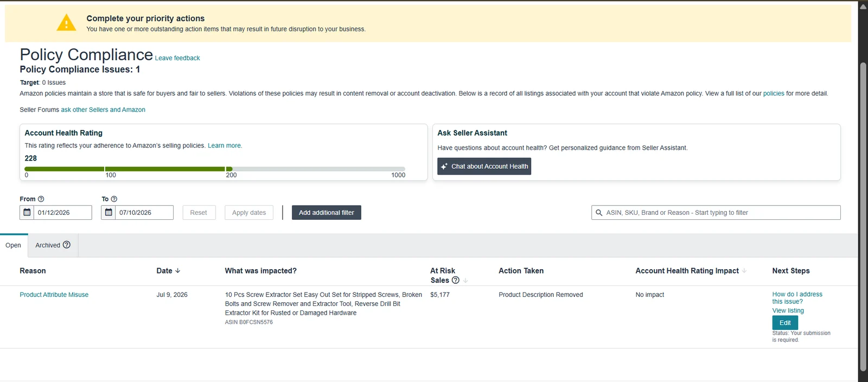Switch to the Archived tab
The height and width of the screenshot is (382, 868).
(x=53, y=245)
